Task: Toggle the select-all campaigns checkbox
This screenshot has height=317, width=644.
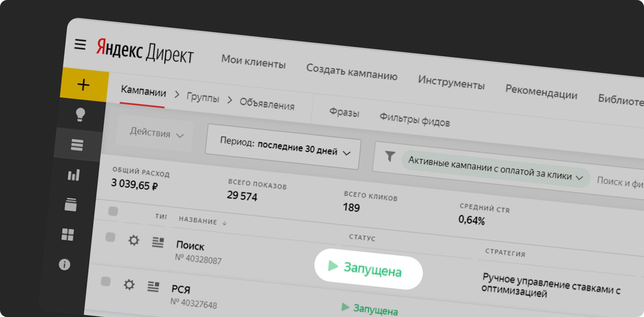Action: click(113, 211)
